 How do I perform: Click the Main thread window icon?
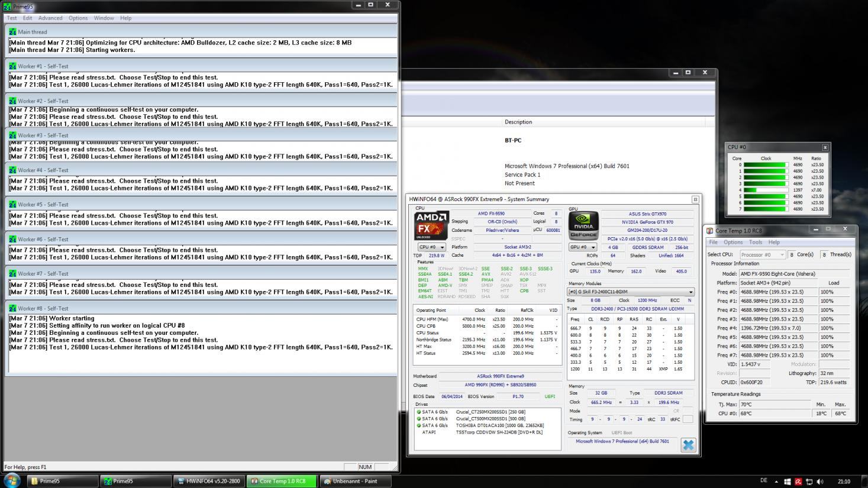click(x=12, y=32)
